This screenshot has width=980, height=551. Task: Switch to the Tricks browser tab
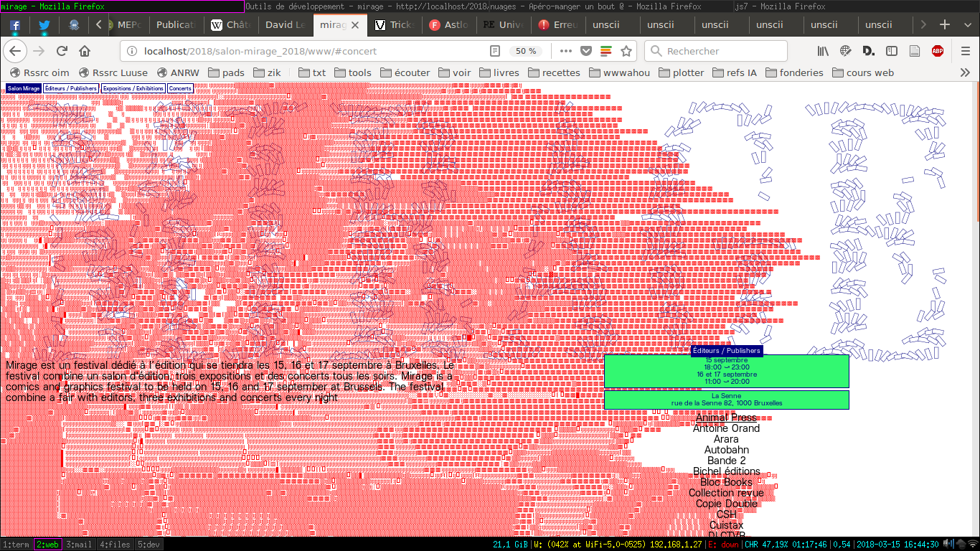pyautogui.click(x=395, y=24)
